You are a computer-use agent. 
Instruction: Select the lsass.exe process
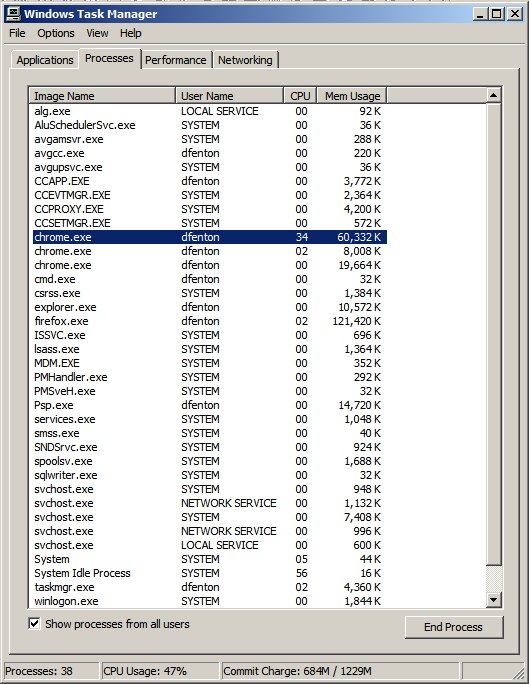[x=210, y=349]
